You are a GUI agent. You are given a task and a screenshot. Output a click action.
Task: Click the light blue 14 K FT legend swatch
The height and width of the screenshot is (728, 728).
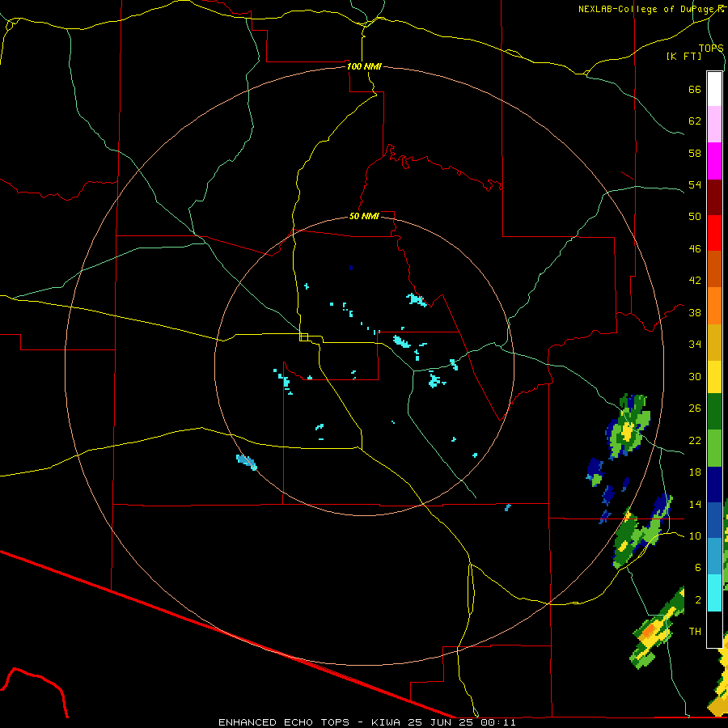pos(714,556)
